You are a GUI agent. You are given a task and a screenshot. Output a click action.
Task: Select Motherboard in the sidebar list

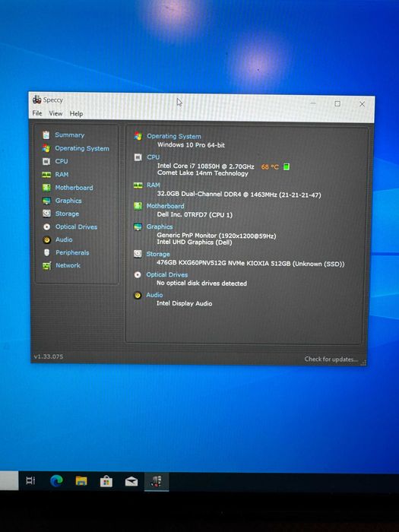coord(74,188)
